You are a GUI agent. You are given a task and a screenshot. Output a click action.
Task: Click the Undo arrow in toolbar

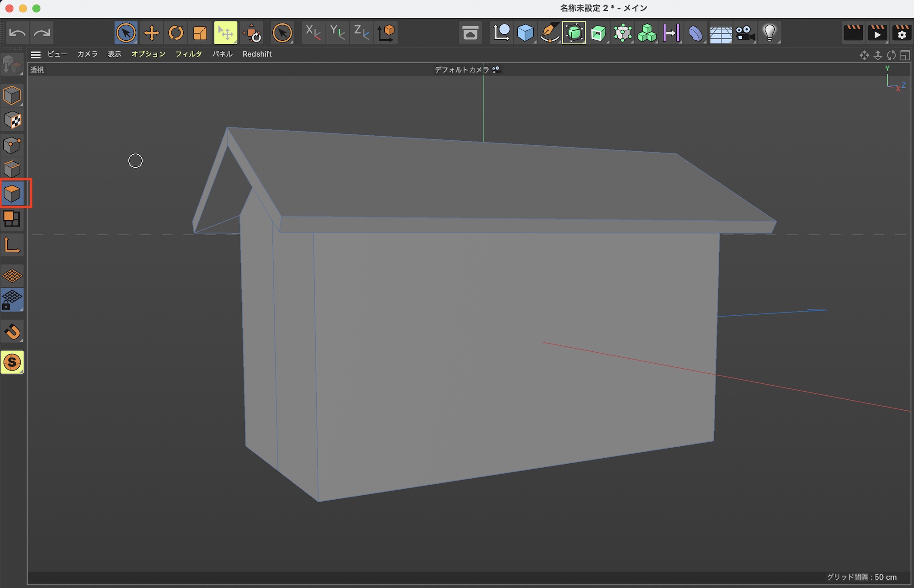[x=17, y=33]
